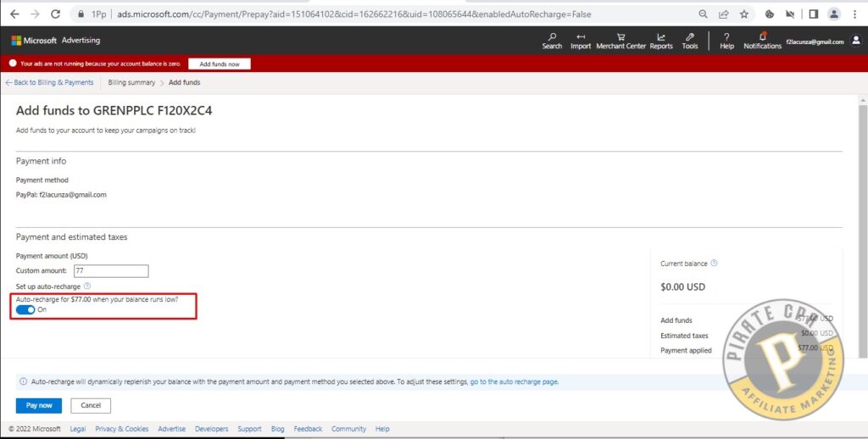Click the Add funds now button
The height and width of the screenshot is (439, 868).
coord(220,64)
